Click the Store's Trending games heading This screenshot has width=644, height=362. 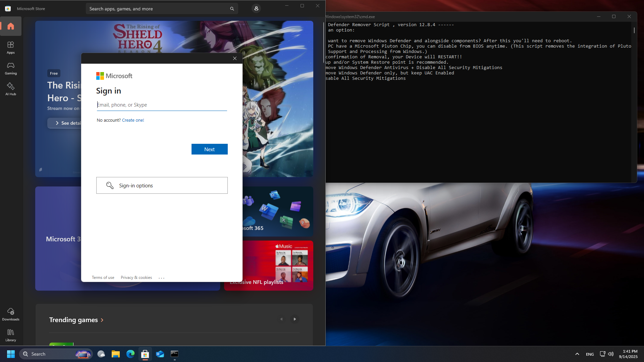[x=73, y=320]
